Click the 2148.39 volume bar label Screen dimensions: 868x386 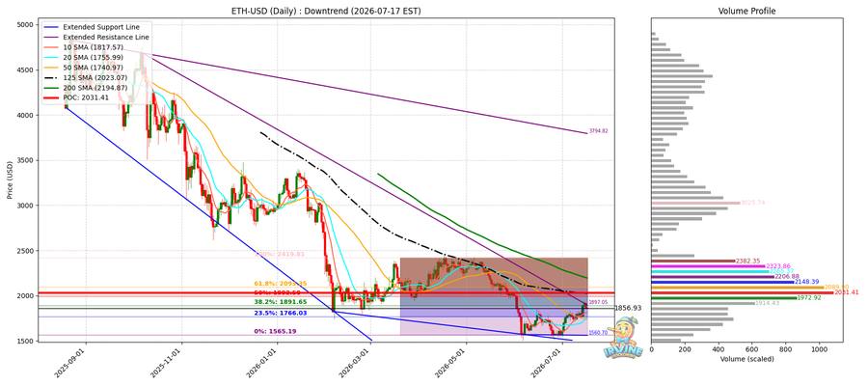click(x=807, y=282)
